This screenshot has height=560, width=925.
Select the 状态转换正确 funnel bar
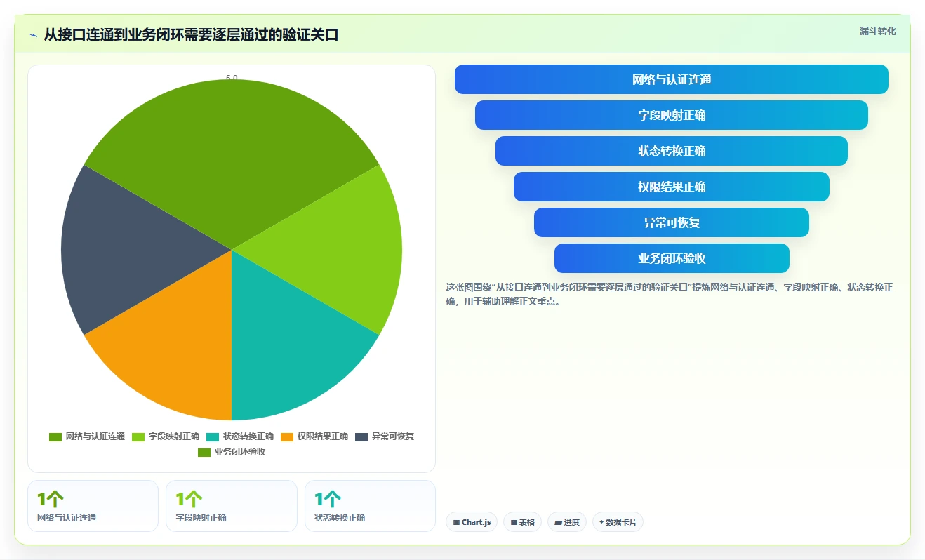point(672,151)
